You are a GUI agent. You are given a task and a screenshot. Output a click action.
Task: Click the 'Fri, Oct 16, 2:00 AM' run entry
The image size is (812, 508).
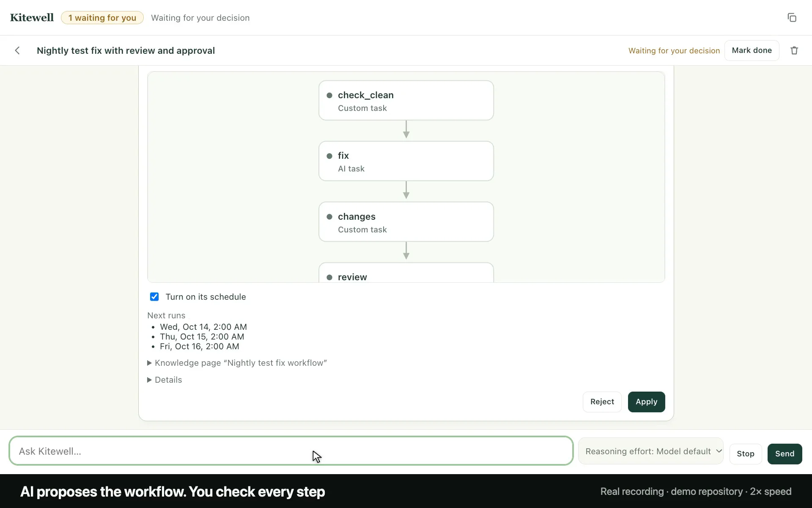[200, 346]
